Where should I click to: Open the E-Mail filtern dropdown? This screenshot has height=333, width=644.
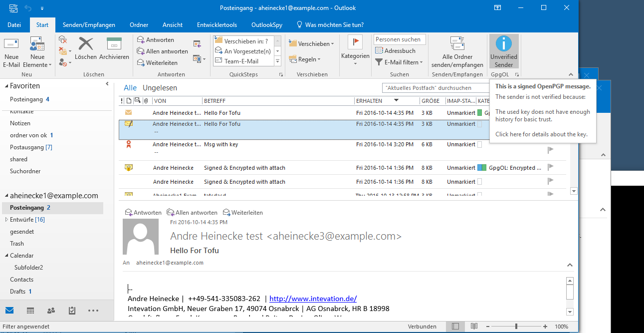tap(399, 62)
